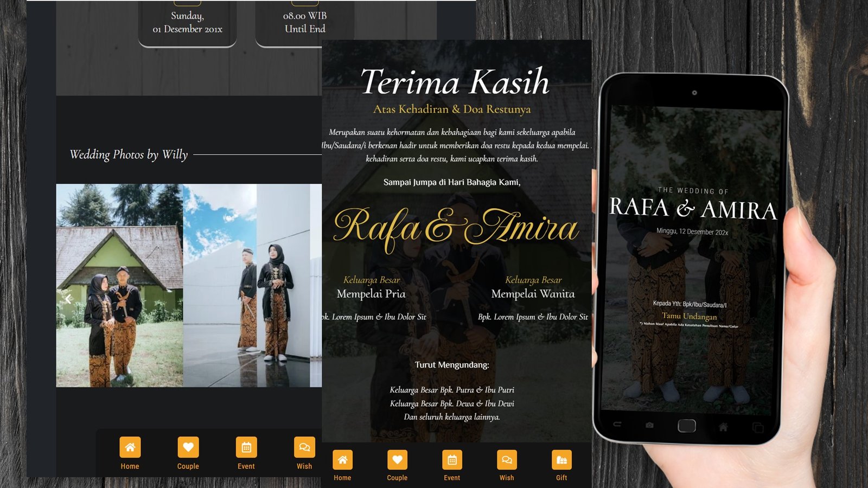Open Wish chat icon in gallery page navbar
Screen dimensions: 868x488
coord(304,448)
